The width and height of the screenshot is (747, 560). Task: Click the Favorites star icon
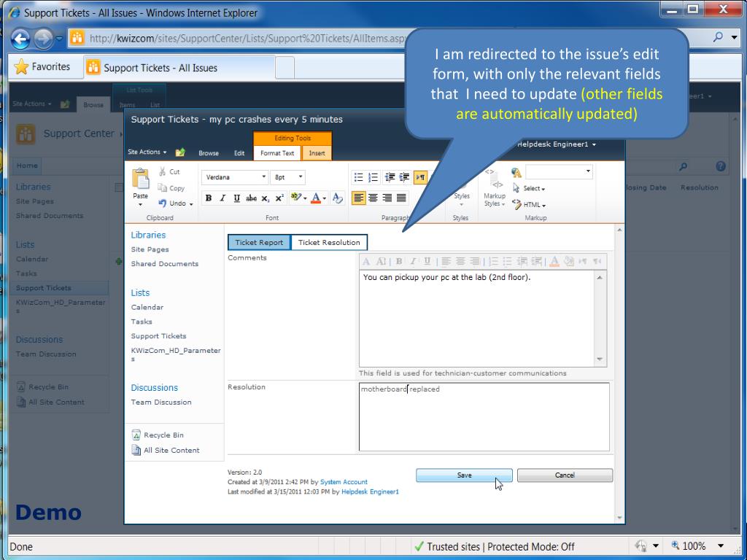pos(21,67)
